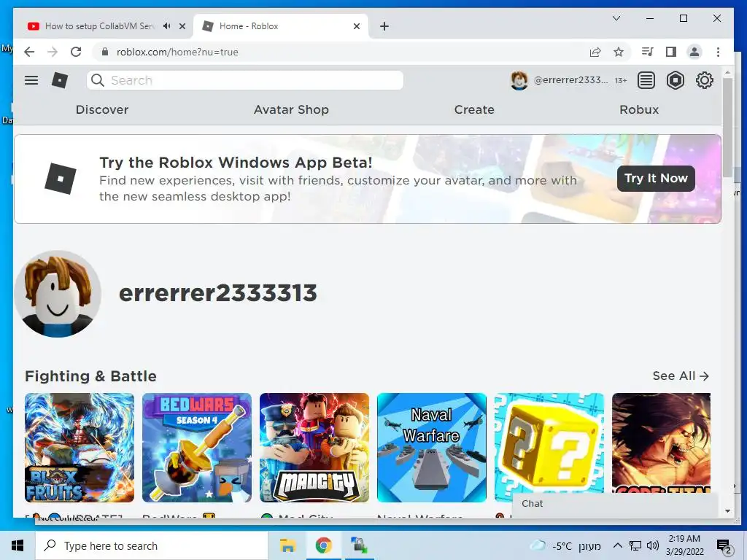Open the @errerrer2333... profile link in header
747x560 pixels.
click(570, 80)
